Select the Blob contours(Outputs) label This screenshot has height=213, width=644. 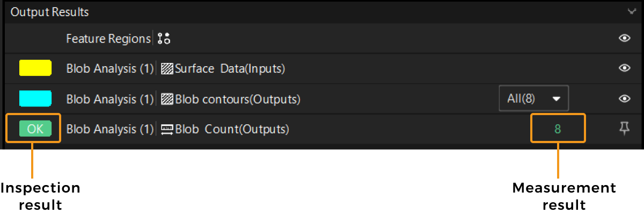tap(238, 100)
